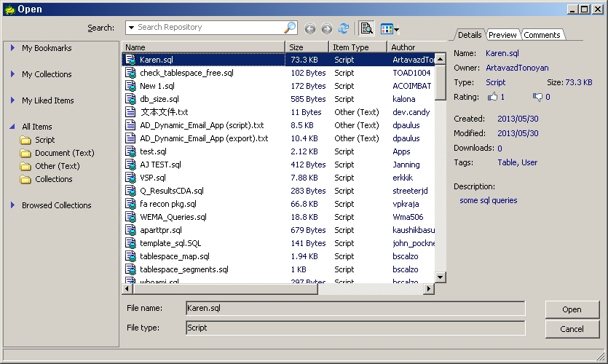The height and width of the screenshot is (364, 608).
Task: Click the horizontal scrollbar of file list
Action: coord(226,289)
